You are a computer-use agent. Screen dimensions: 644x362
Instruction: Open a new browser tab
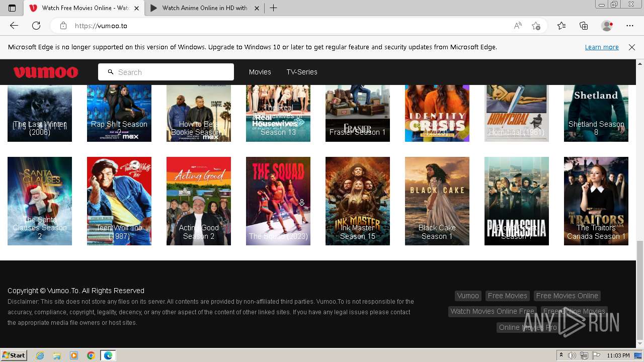274,8
